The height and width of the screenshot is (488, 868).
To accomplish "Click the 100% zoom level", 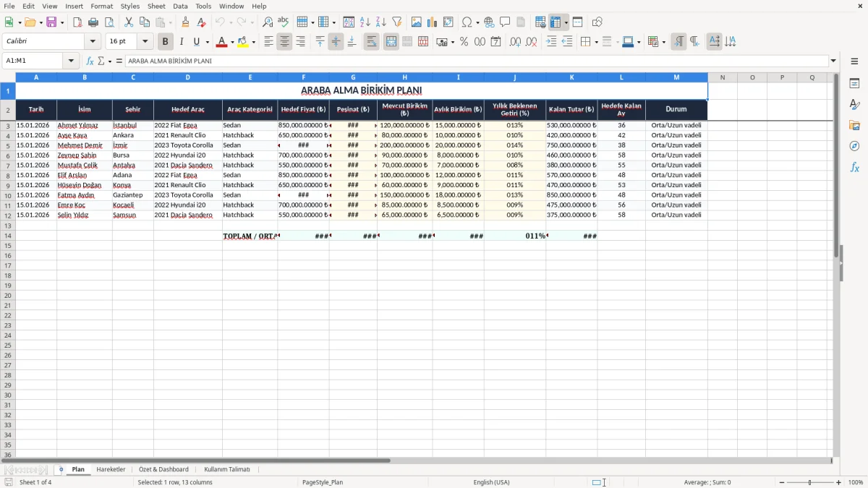I will click(x=856, y=482).
